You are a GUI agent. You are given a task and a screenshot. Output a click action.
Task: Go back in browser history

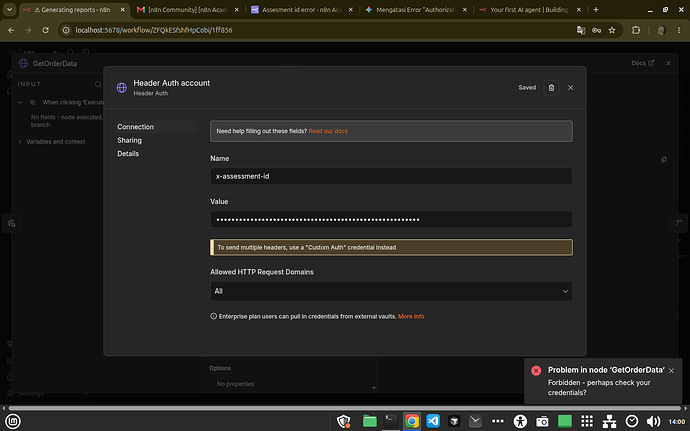click(11, 30)
